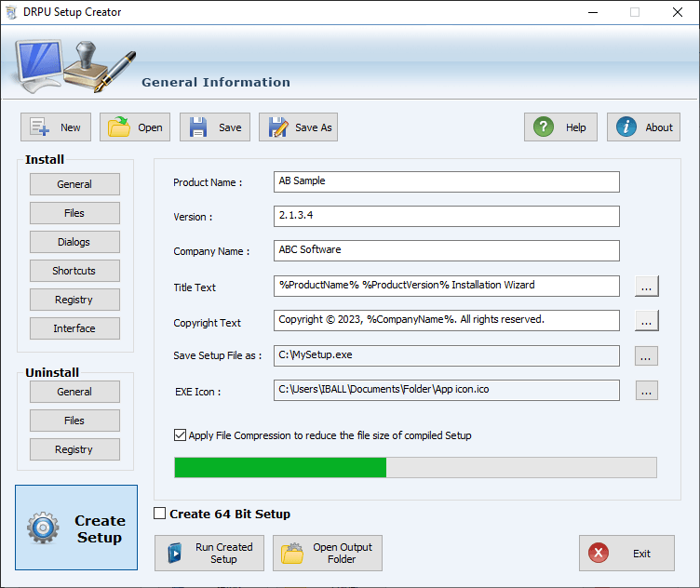Enable Create 64 Bit Setup checkbox

click(159, 513)
